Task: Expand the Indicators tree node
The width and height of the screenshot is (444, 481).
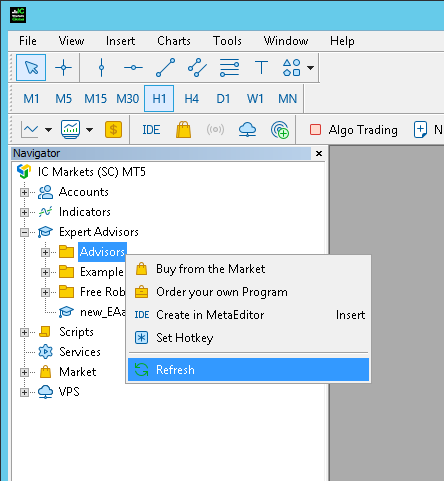Action: tap(24, 212)
